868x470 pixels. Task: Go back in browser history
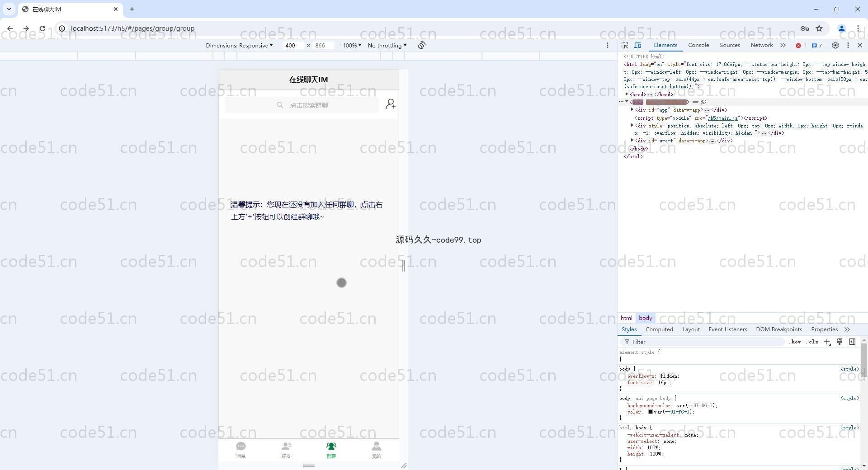click(10, 28)
